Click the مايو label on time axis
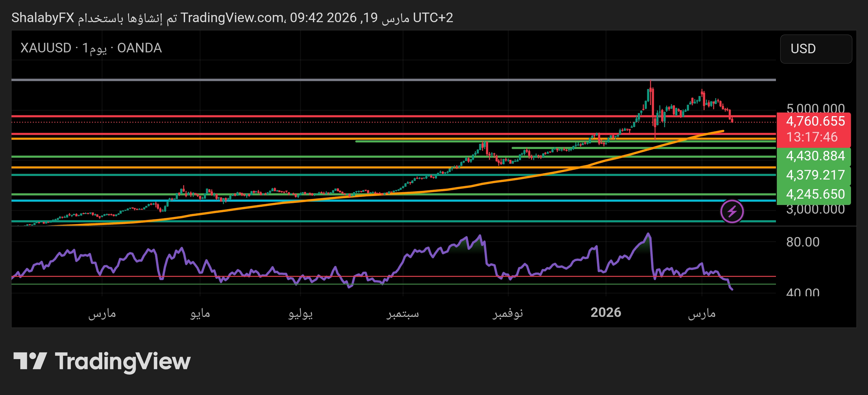This screenshot has width=868, height=395. tap(200, 313)
